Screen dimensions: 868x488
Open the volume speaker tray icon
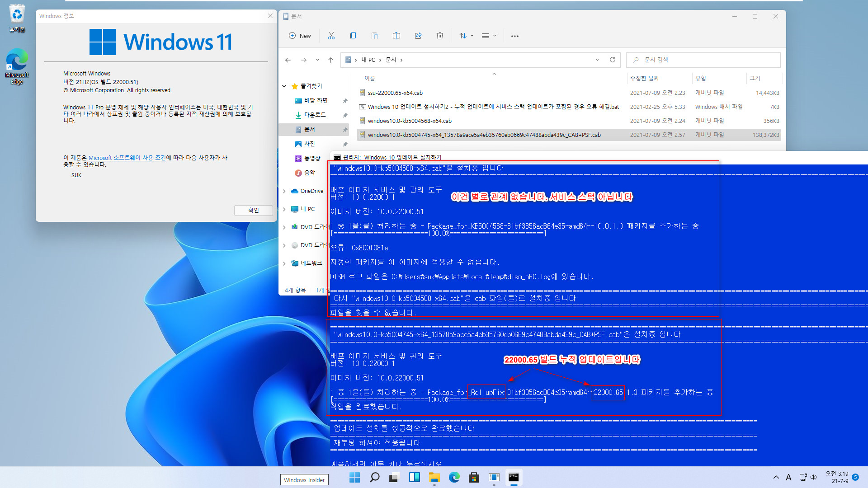813,477
